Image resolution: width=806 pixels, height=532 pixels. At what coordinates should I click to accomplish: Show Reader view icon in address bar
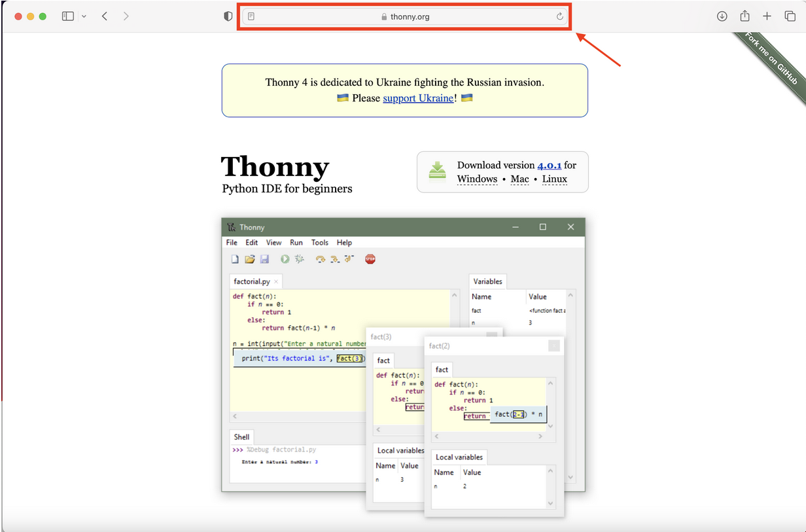point(251,17)
